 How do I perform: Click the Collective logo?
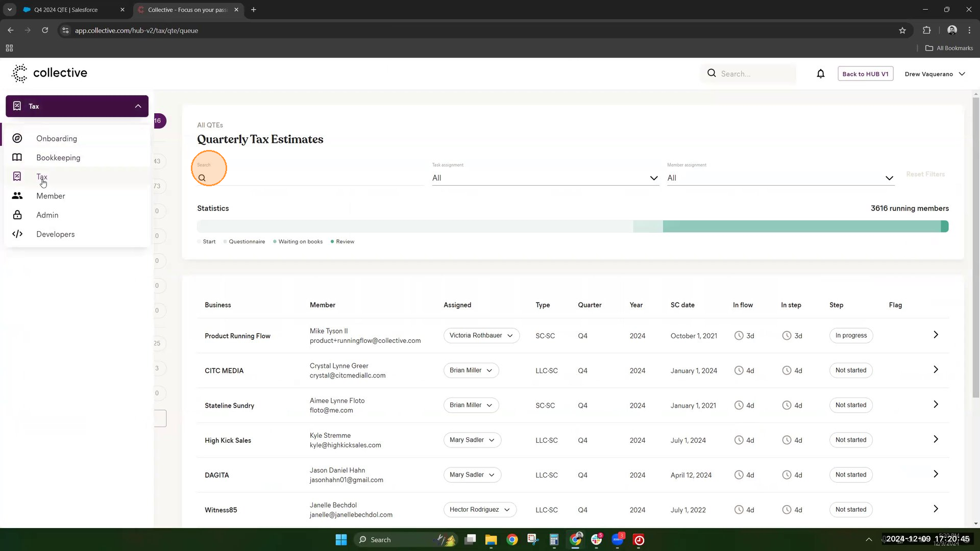pyautogui.click(x=50, y=73)
